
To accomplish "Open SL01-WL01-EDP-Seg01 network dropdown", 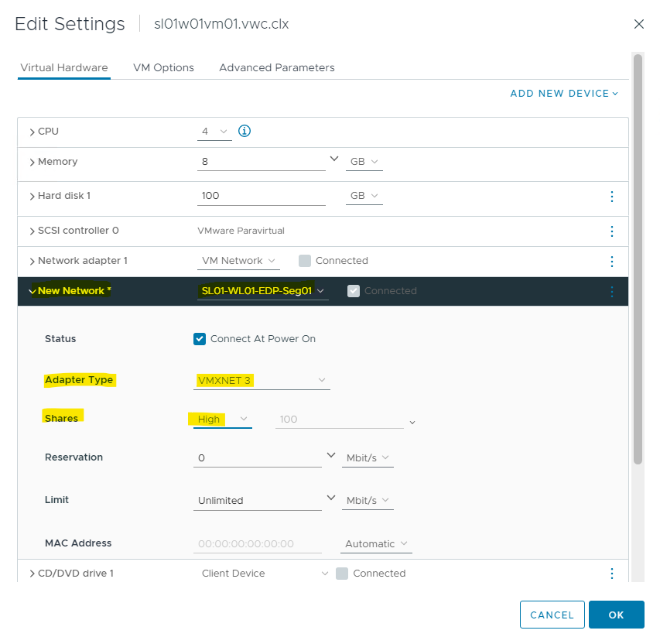I will (x=262, y=291).
